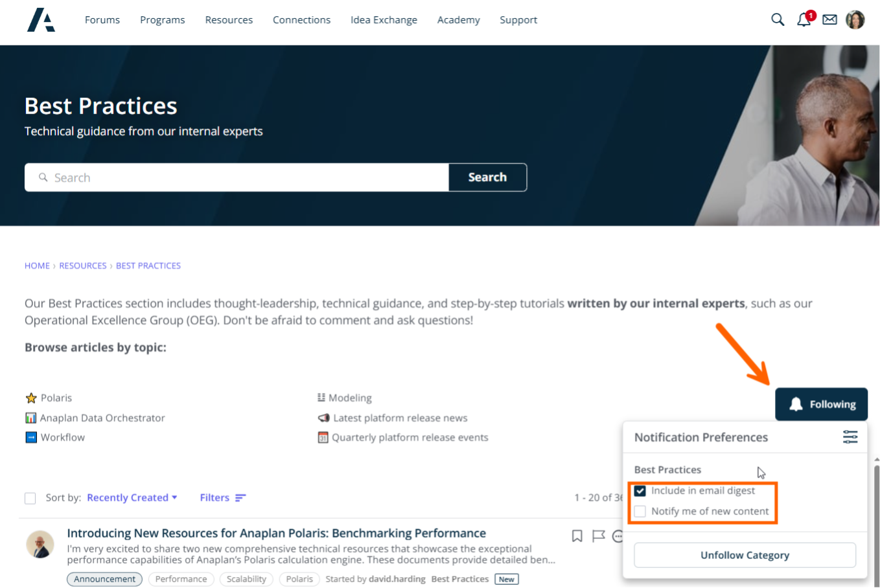This screenshot has width=880, height=588.
Task: Click Unfollow Category button
Action: [x=745, y=555]
